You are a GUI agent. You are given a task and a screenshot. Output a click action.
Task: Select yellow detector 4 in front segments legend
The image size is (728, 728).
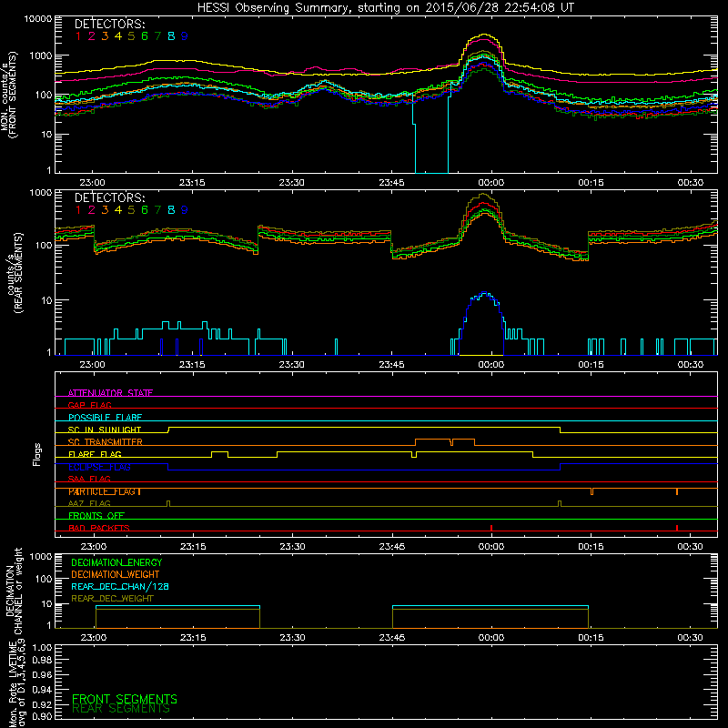click(118, 36)
